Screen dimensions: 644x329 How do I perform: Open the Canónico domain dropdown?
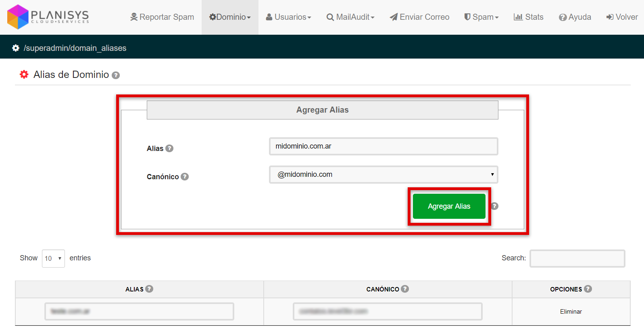383,174
